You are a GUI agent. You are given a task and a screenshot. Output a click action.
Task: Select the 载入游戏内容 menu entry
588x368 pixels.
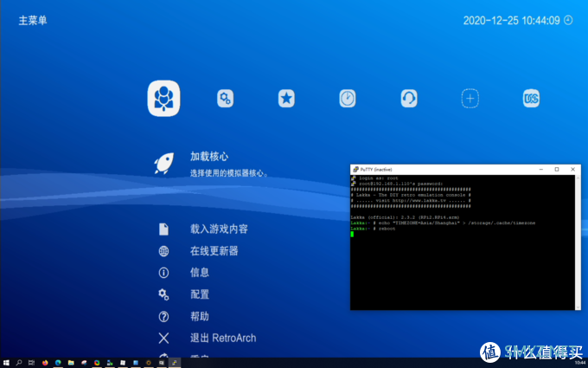pyautogui.click(x=219, y=229)
